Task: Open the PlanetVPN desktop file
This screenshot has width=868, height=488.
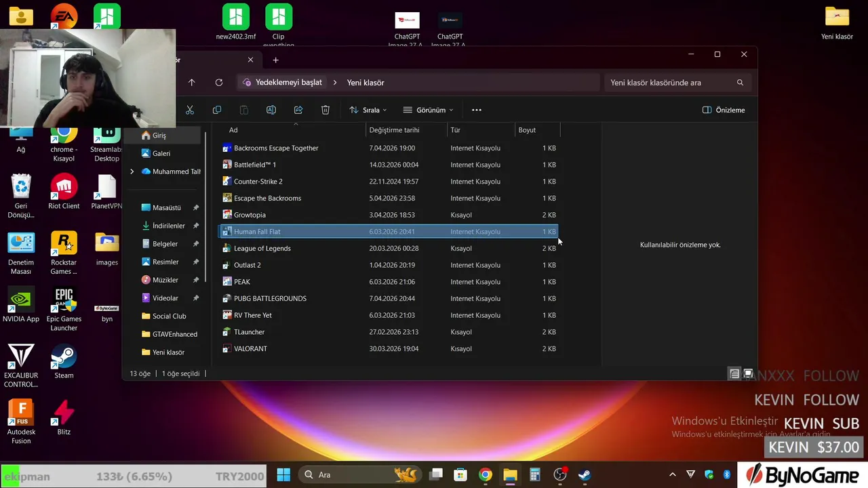Action: [x=106, y=192]
